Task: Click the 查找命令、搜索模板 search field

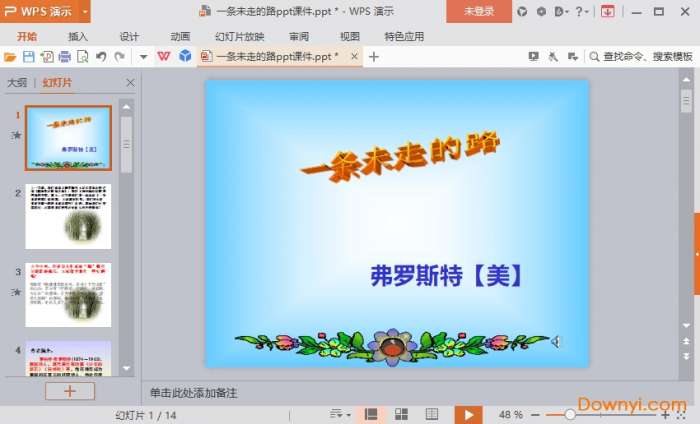Action: click(642, 57)
